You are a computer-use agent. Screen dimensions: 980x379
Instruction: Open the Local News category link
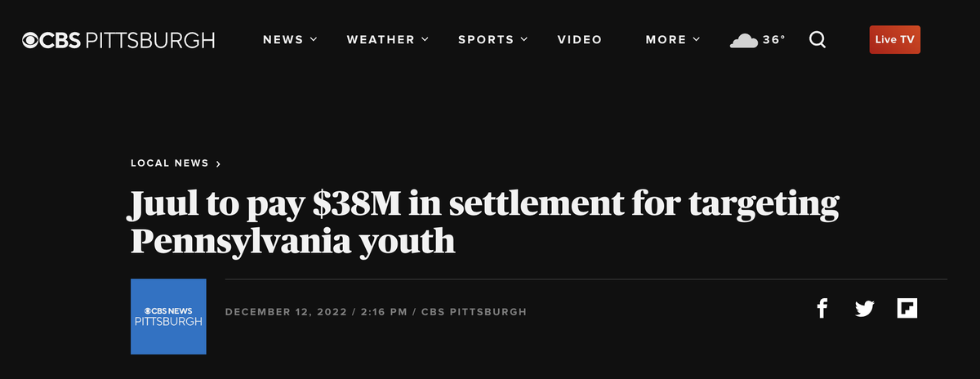click(170, 163)
